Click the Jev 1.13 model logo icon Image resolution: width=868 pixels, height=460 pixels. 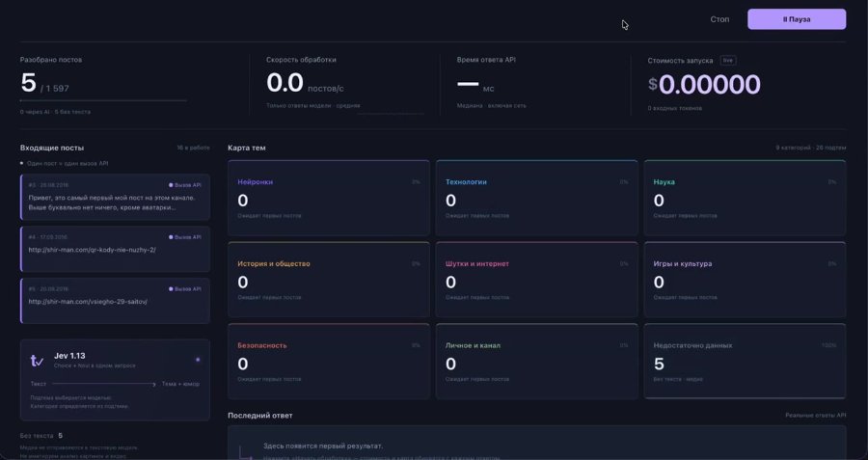click(x=37, y=361)
